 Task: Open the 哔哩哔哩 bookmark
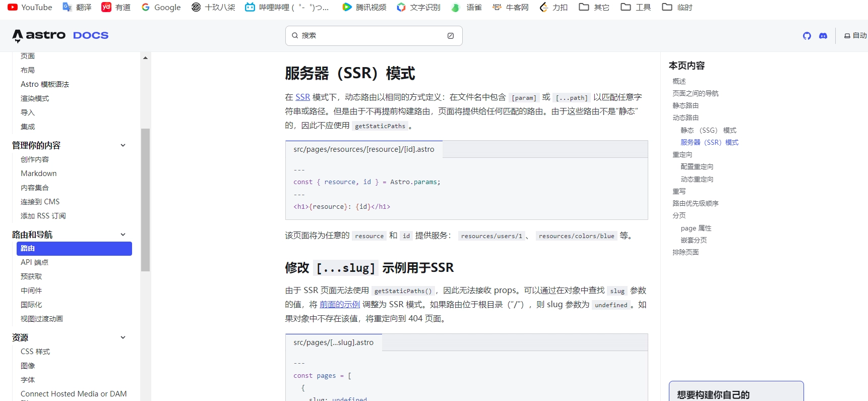click(286, 7)
